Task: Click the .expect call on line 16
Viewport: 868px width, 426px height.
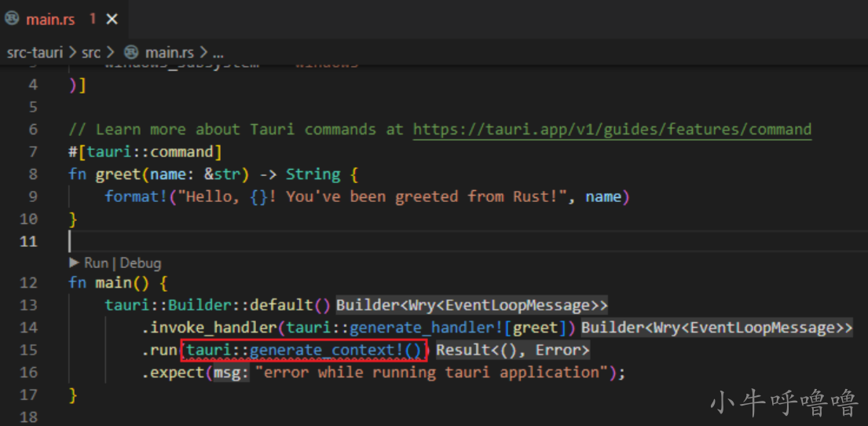Action: click(174, 373)
